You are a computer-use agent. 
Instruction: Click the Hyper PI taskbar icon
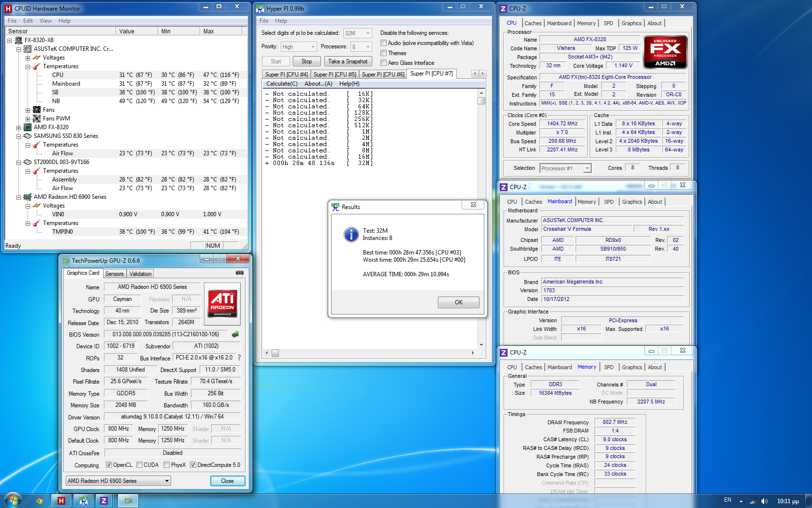point(83,501)
